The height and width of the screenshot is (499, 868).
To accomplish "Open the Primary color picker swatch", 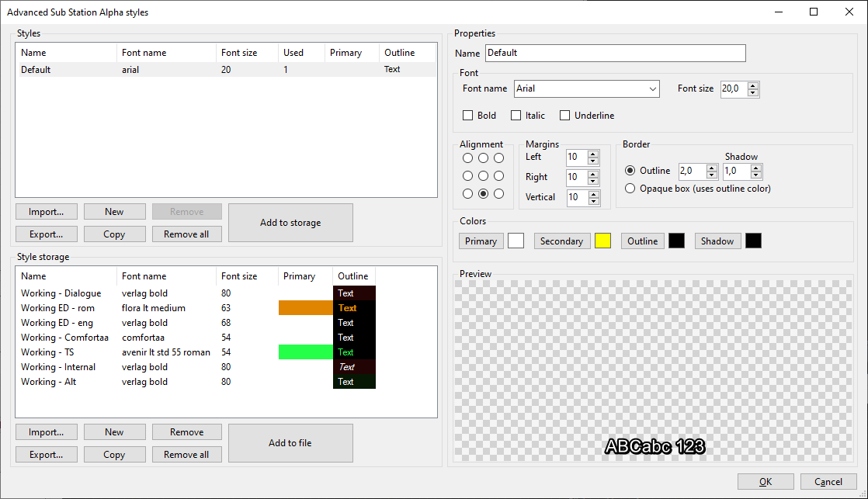I will point(515,241).
